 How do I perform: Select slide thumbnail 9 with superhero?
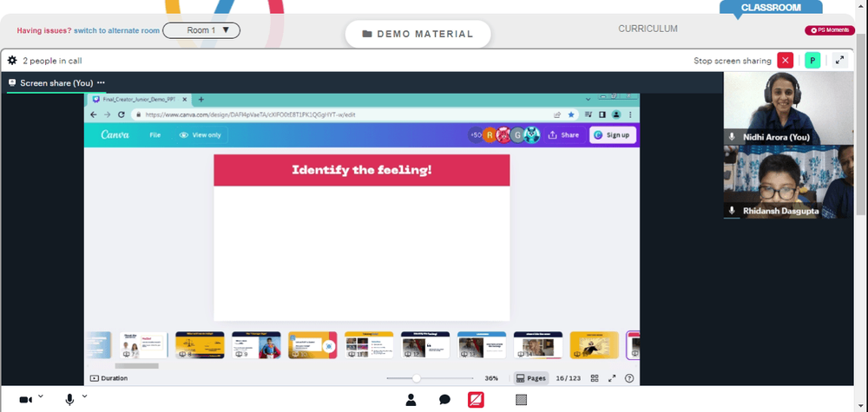(256, 345)
